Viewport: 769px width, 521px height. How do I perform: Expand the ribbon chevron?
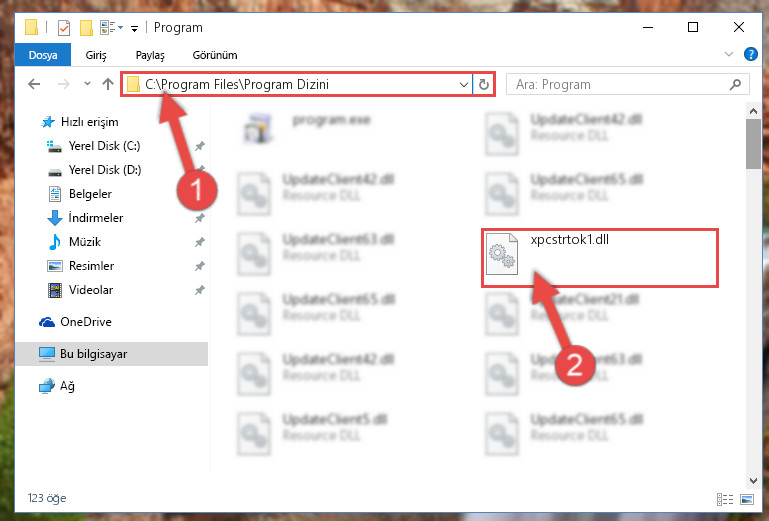point(729,54)
